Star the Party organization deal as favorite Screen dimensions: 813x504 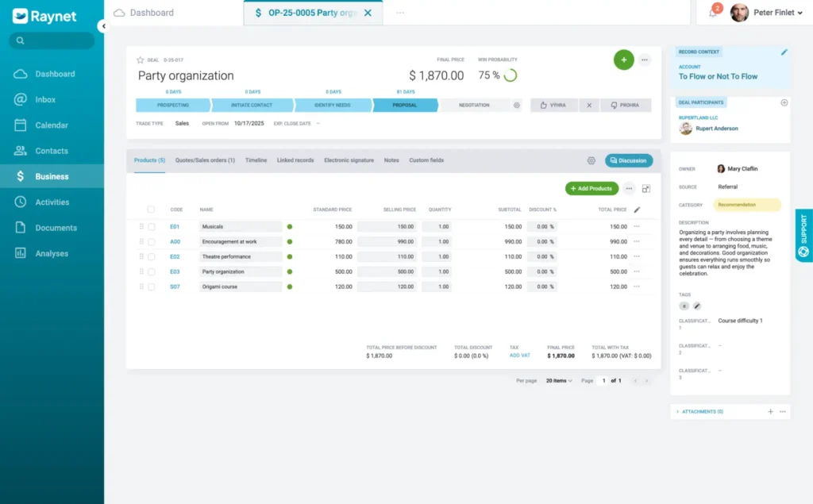point(141,60)
